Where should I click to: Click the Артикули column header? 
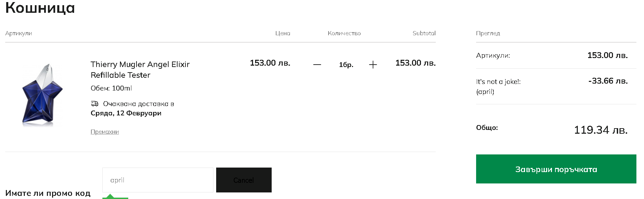(19, 33)
